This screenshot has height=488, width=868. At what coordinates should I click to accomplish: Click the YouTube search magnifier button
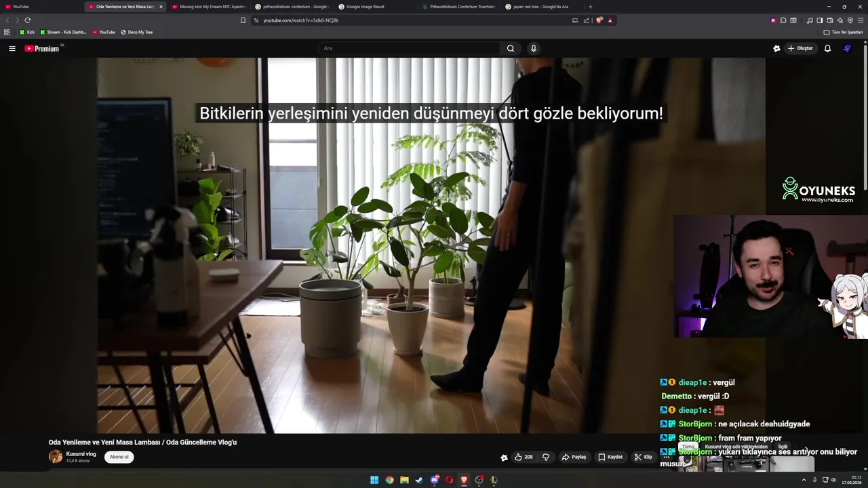pyautogui.click(x=511, y=48)
